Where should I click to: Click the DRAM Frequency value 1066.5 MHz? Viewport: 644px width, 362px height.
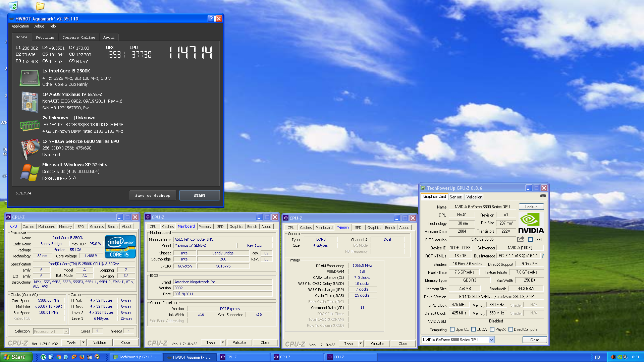pyautogui.click(x=362, y=265)
